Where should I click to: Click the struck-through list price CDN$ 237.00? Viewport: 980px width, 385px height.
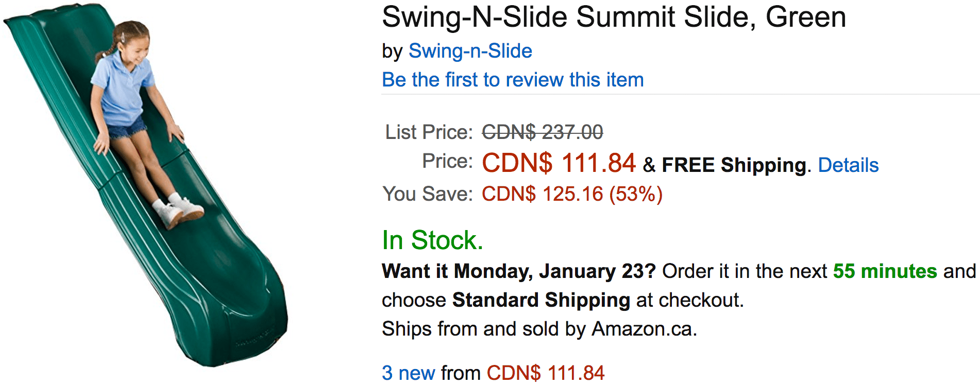coord(543,132)
